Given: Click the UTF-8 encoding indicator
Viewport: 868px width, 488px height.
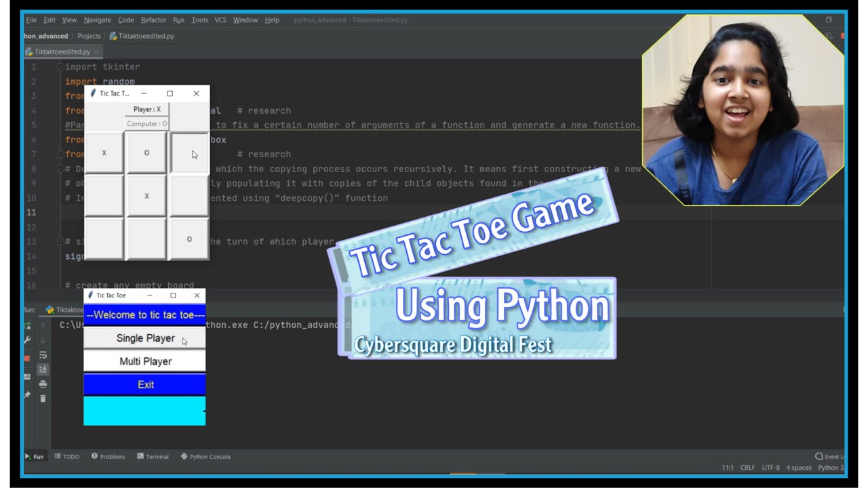Looking at the screenshot, I should click(x=770, y=468).
